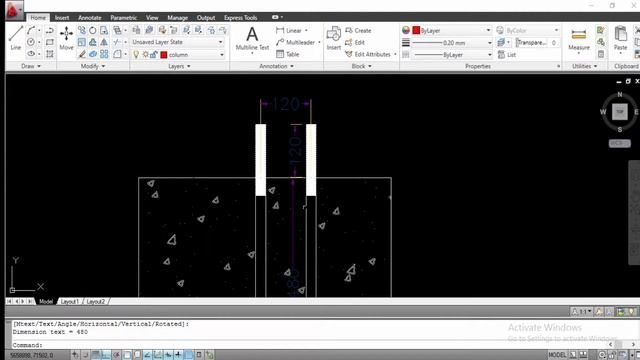
Task: Expand the Layers panel
Action: coord(180,66)
